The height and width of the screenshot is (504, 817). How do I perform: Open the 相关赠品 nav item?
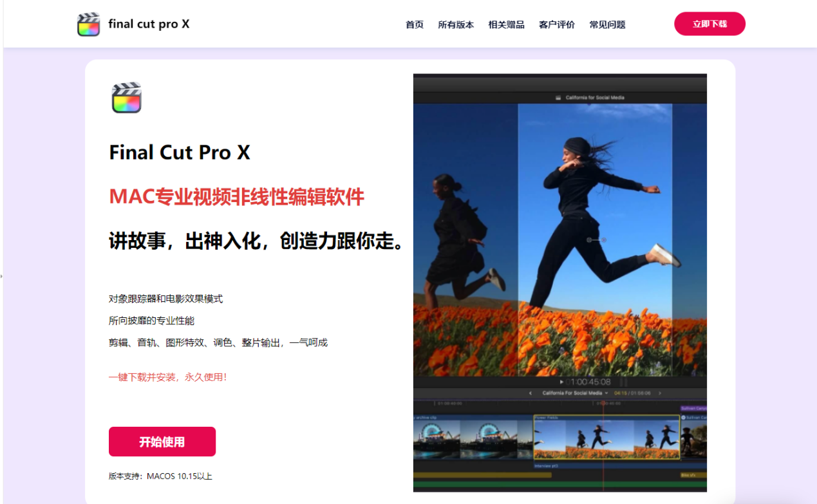[506, 24]
